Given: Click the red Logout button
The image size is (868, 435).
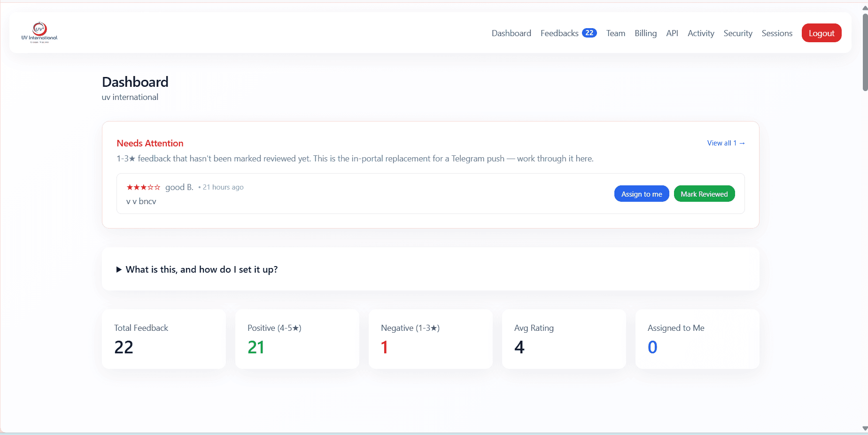Looking at the screenshot, I should coord(821,33).
